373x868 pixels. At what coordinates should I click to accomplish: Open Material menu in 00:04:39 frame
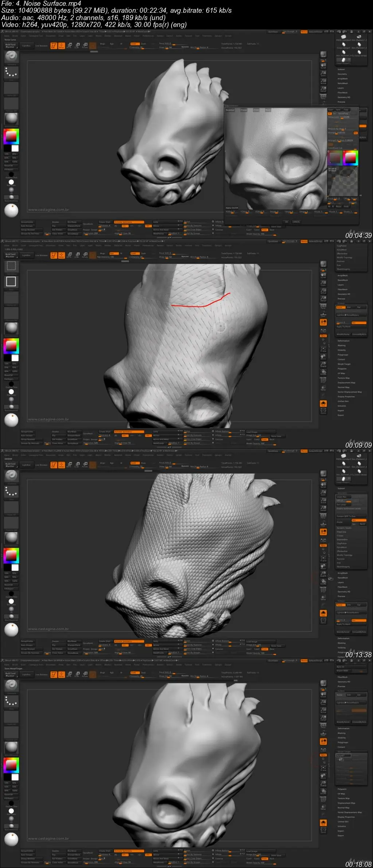click(118, 36)
